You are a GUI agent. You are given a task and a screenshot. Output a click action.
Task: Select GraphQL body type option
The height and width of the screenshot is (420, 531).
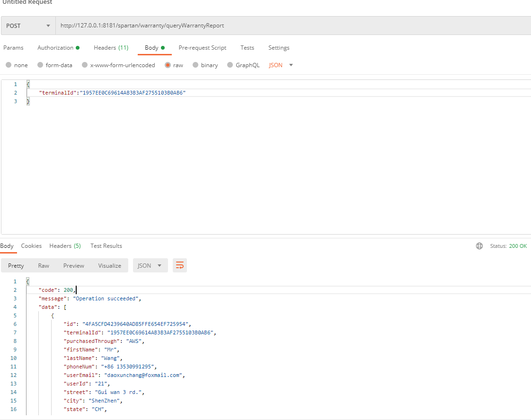(x=230, y=65)
